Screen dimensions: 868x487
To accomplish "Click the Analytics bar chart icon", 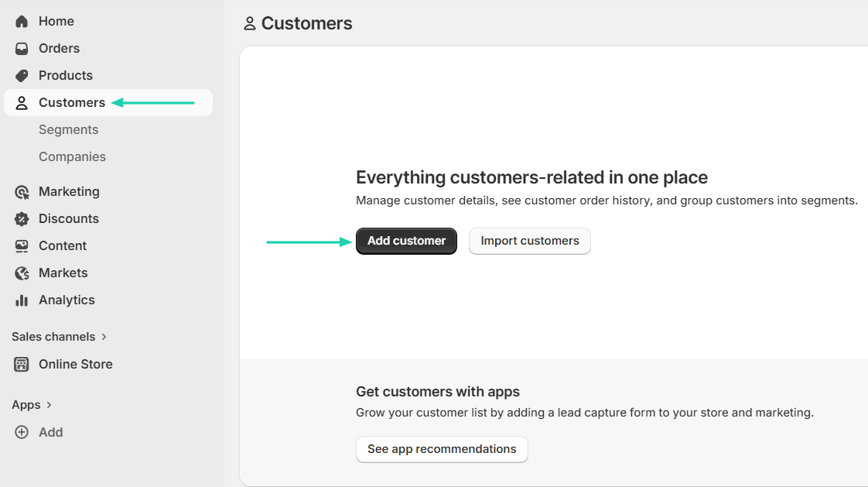I will point(22,300).
